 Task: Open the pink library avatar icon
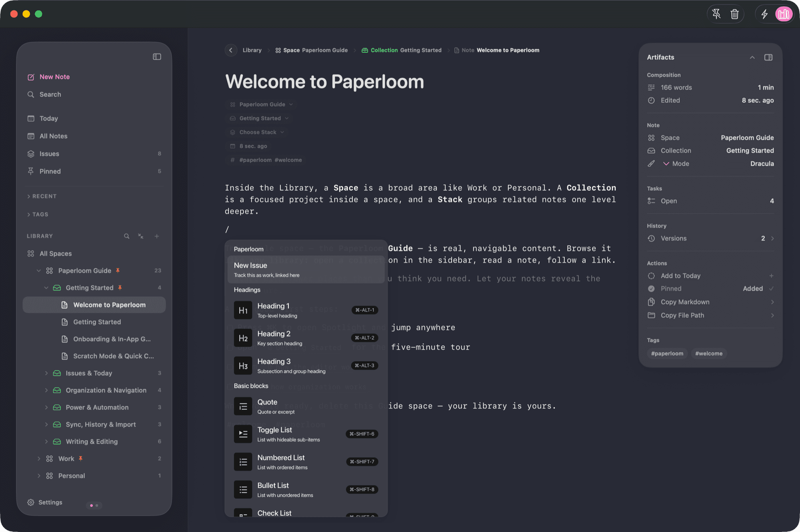[784, 14]
